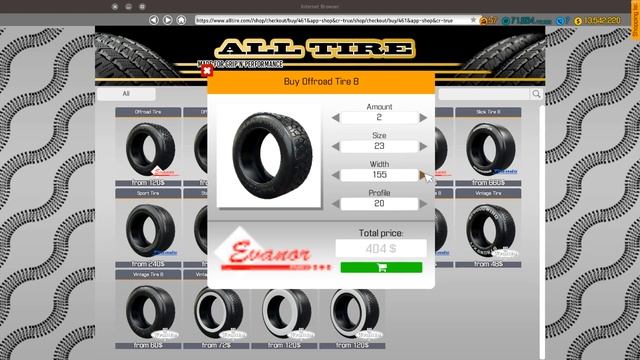Image resolution: width=640 pixels, height=360 pixels.
Task: Click the Buy Offroad Tire B title
Action: click(x=321, y=82)
